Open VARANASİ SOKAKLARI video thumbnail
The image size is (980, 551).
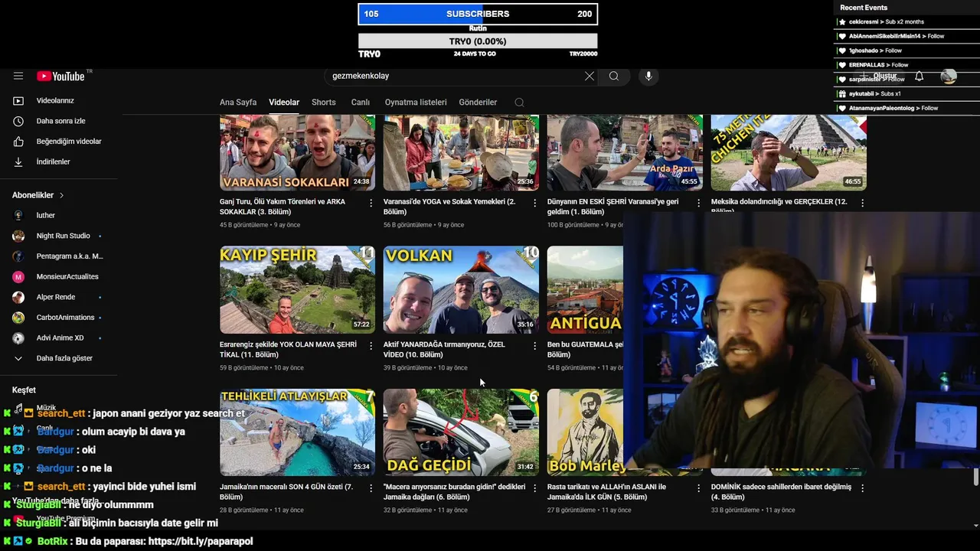pyautogui.click(x=297, y=152)
